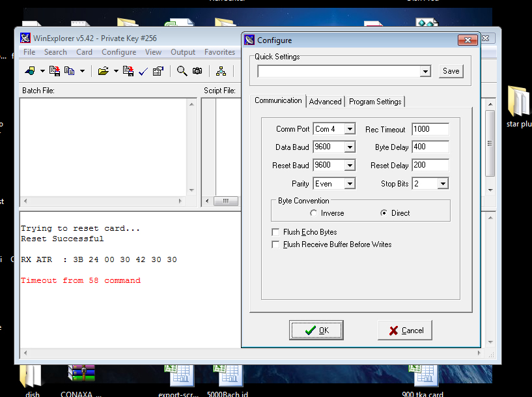Click the camera snapshot toolbar icon
Viewport: 532px width, 397px height.
[x=197, y=70]
